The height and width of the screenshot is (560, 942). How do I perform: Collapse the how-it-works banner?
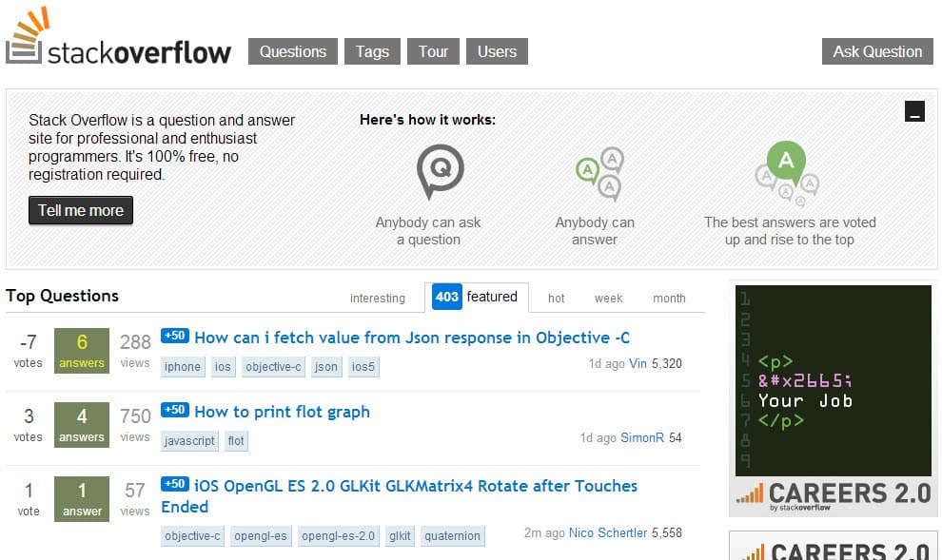[x=914, y=109]
